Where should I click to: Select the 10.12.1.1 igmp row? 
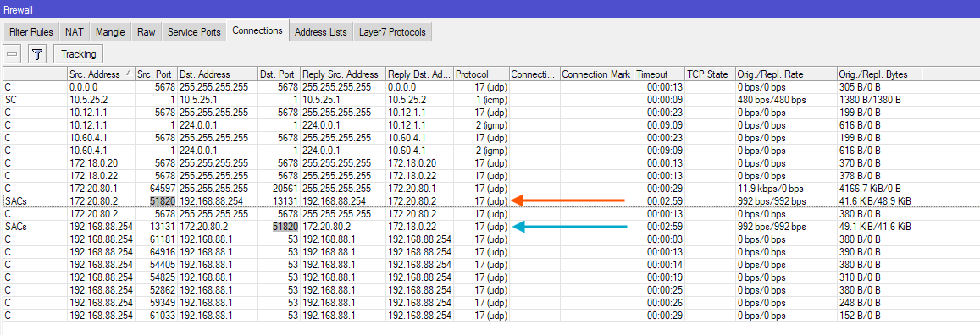(x=462, y=124)
